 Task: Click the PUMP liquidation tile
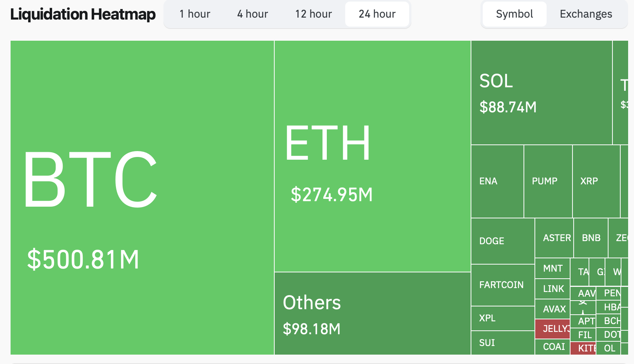pos(548,181)
